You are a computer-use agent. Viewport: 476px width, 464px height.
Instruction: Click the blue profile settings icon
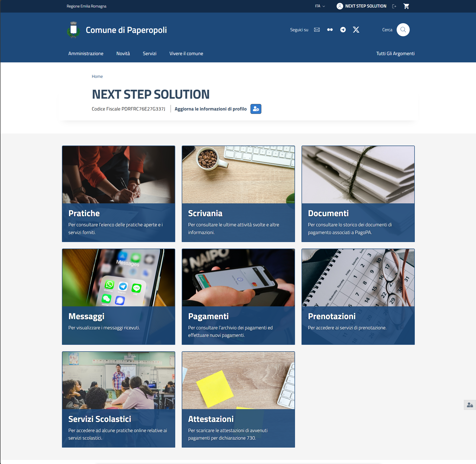point(256,109)
